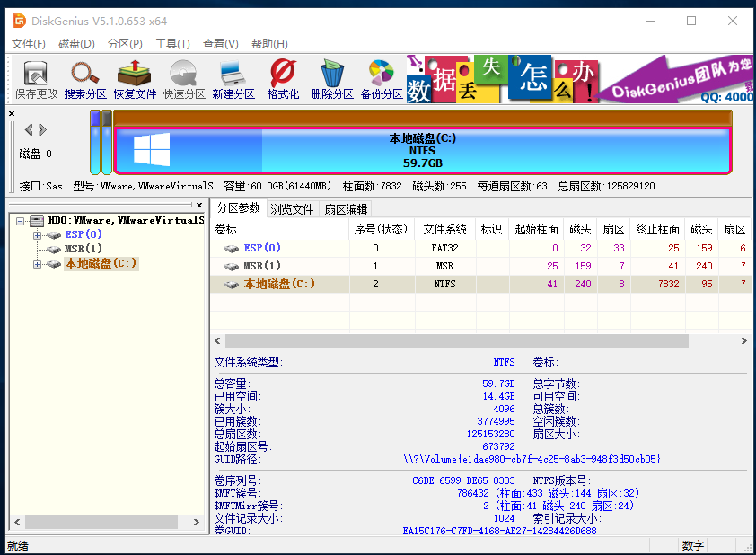This screenshot has width=756, height=555.
Task: Click the 起始扇区号 value 673792
Action: tap(498, 446)
